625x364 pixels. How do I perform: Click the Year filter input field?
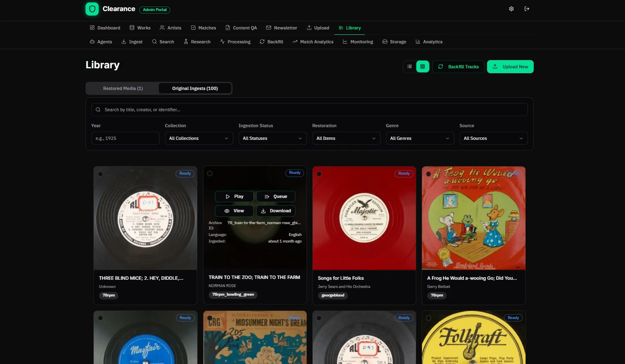[x=125, y=138]
